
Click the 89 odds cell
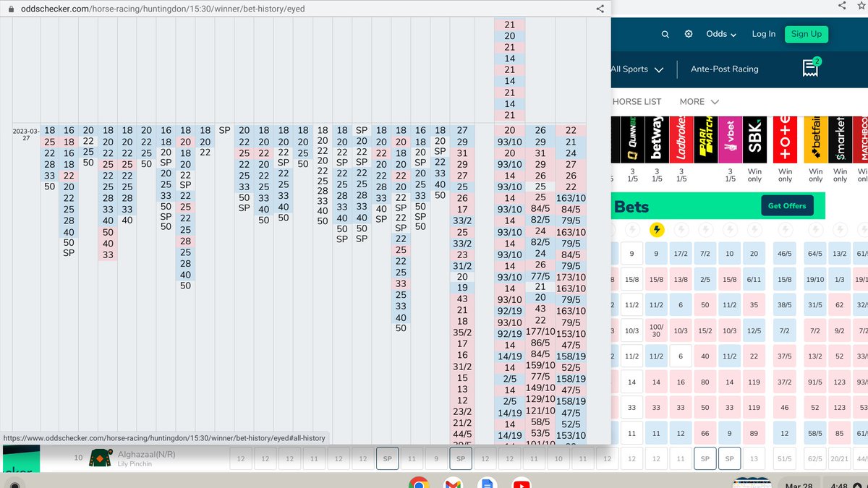click(754, 433)
